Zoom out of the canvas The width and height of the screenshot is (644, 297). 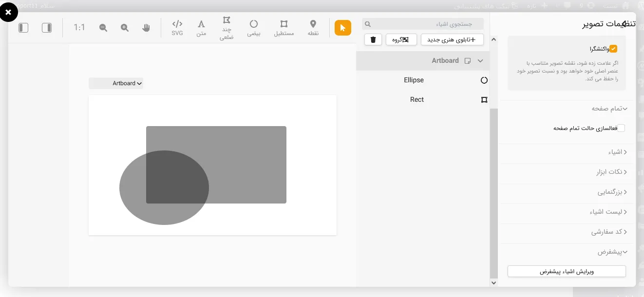[x=103, y=28]
